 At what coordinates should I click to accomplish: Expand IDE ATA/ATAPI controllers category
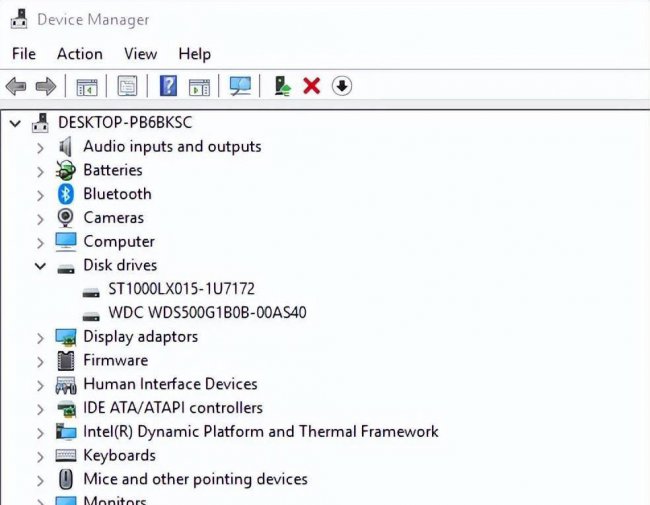point(40,410)
